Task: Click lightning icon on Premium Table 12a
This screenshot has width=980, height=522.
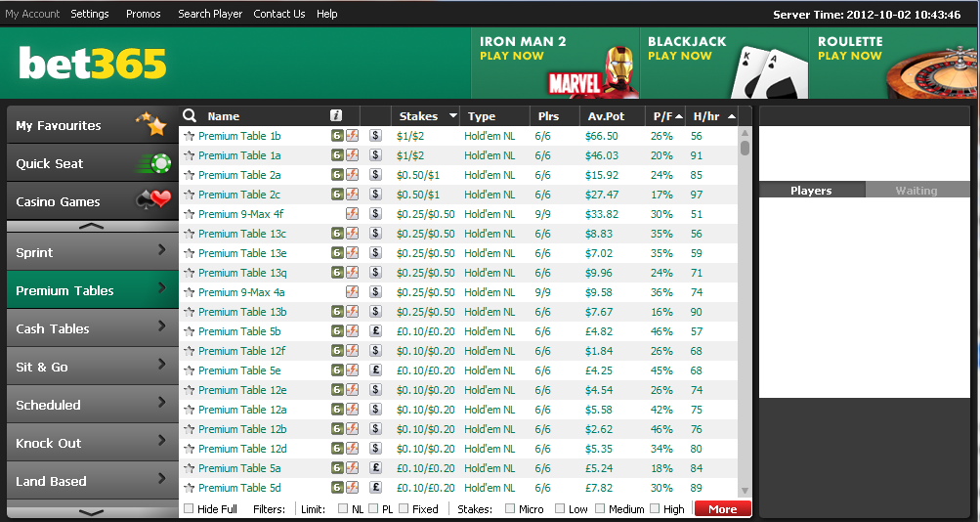Action: [x=353, y=410]
